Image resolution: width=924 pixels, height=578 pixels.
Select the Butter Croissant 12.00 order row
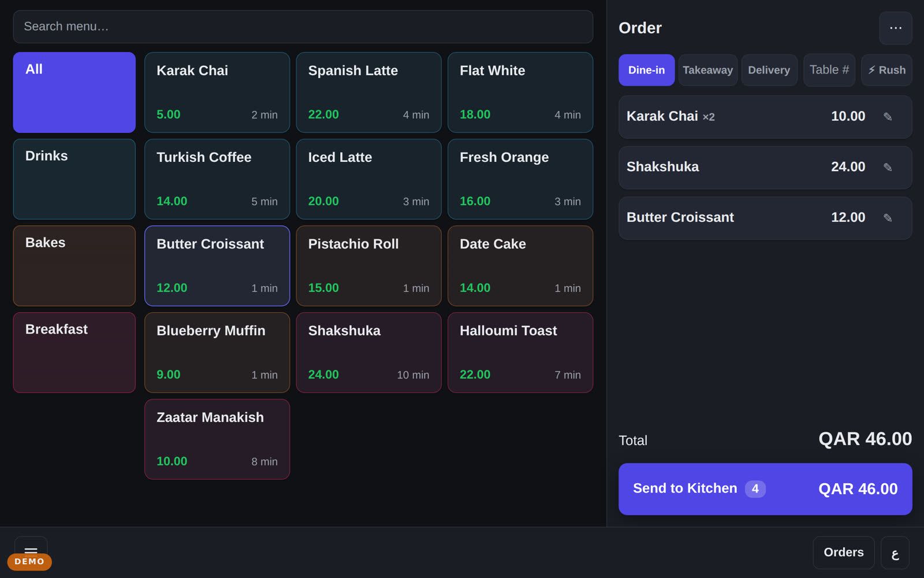[765, 218]
